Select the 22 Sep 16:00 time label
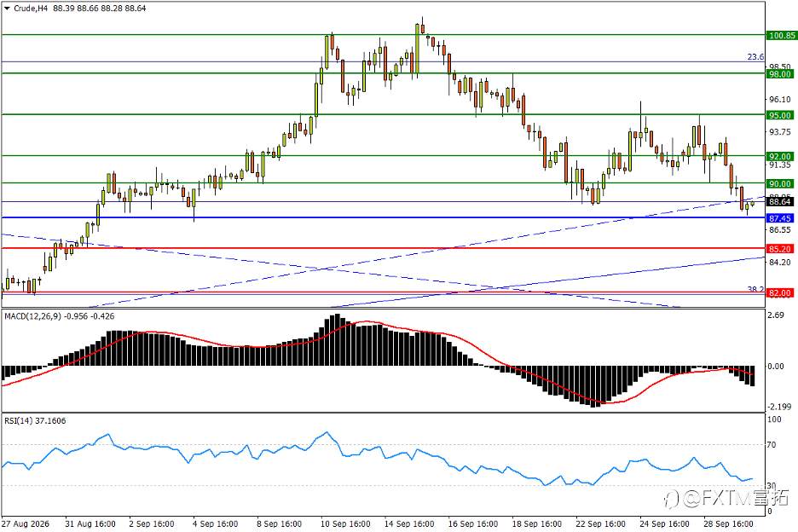798x532 pixels. click(x=600, y=523)
